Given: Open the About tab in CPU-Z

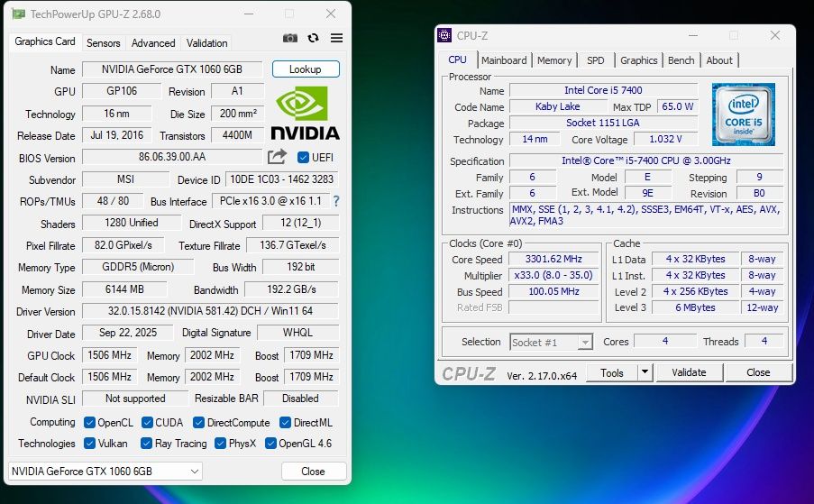Looking at the screenshot, I should 719,60.
